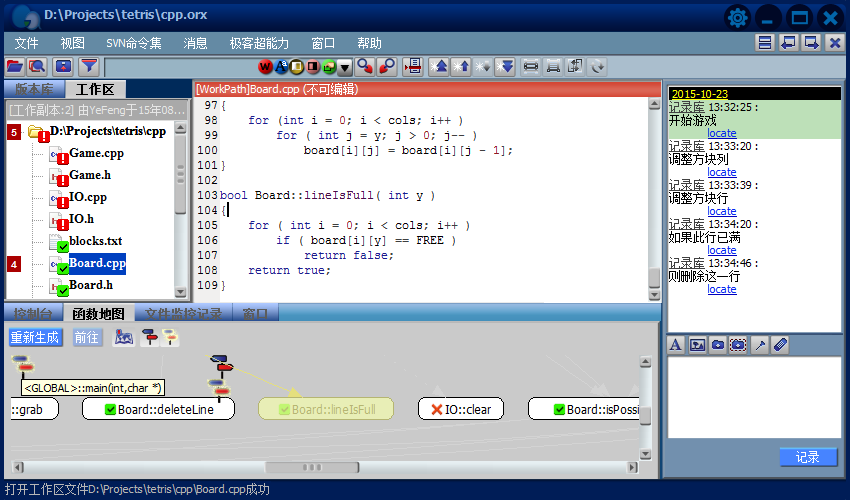Click locate link under 开始游戏 entry

pyautogui.click(x=721, y=133)
